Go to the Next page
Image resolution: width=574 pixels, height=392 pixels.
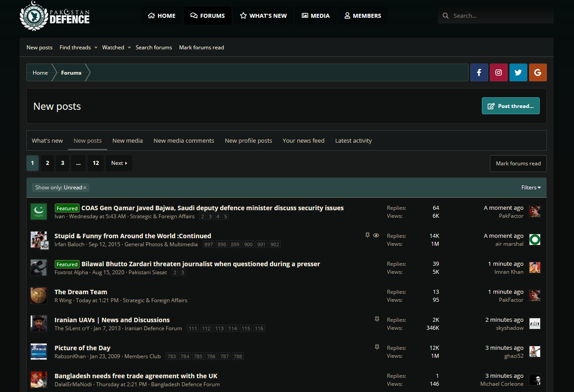tap(119, 163)
